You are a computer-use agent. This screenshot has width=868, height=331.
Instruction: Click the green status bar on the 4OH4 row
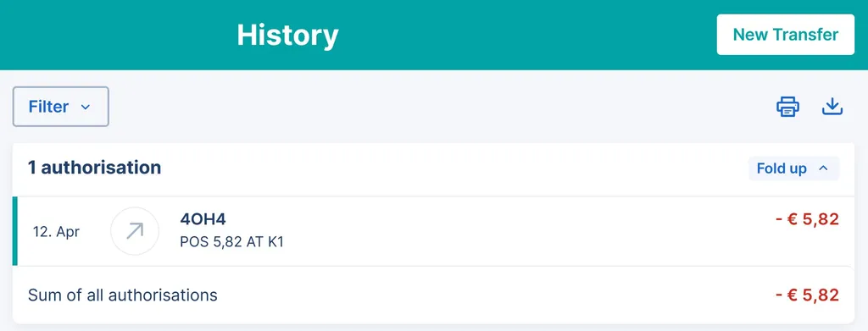15,231
